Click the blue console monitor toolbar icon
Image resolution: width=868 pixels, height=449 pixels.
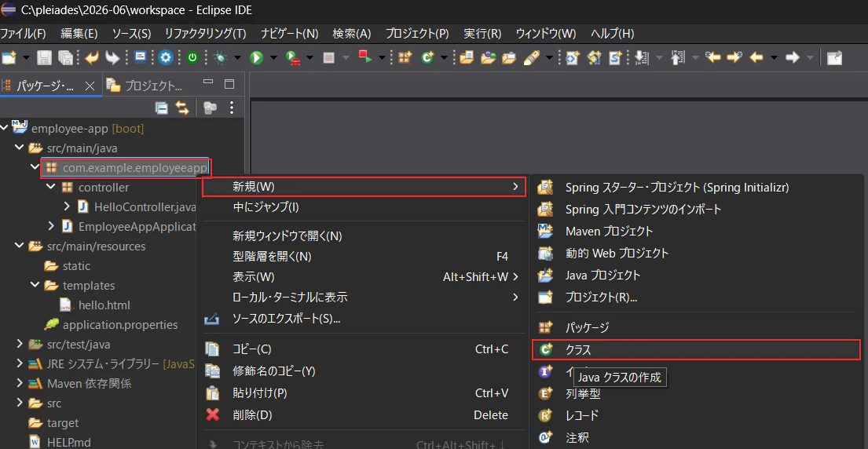point(140,57)
